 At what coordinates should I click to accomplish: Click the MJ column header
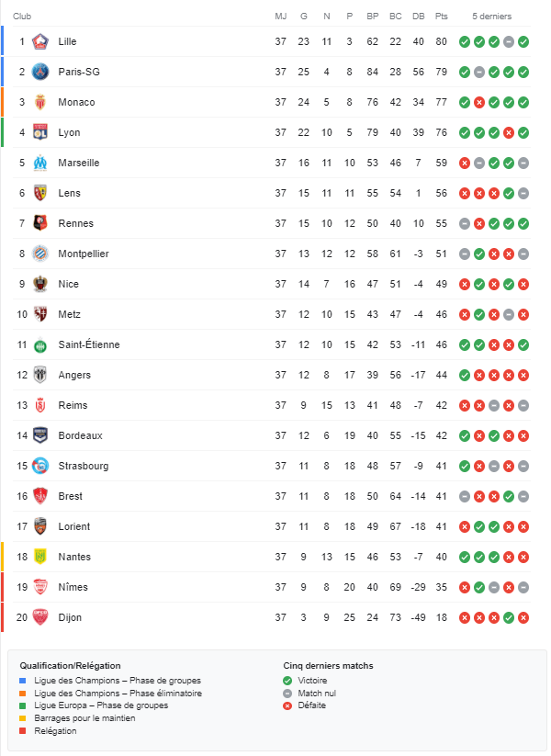[x=281, y=17]
